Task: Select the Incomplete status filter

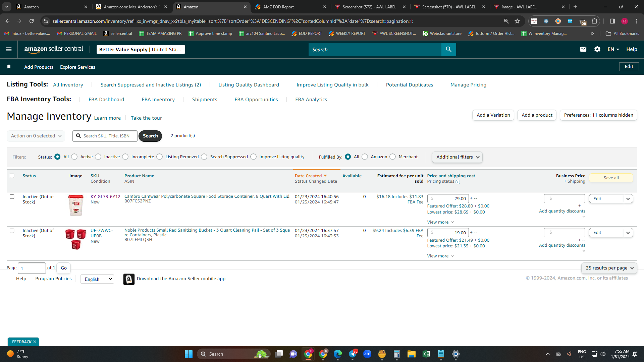Action: click(125, 157)
